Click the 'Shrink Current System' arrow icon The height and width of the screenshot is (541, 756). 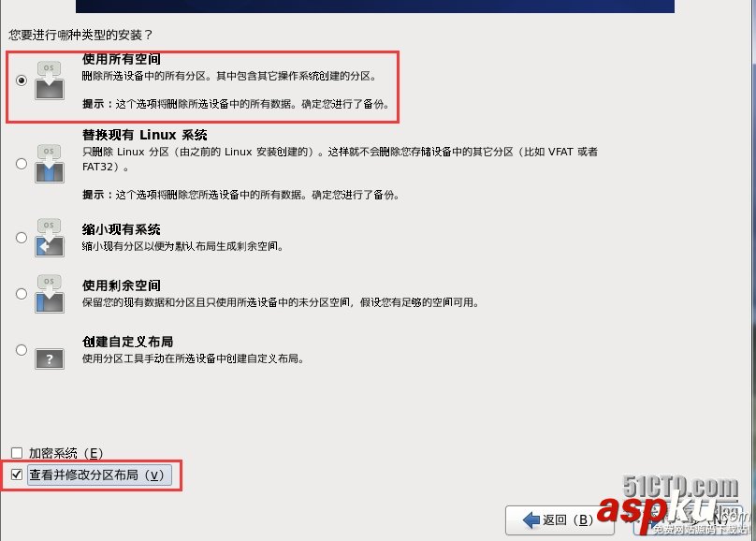tap(50, 237)
